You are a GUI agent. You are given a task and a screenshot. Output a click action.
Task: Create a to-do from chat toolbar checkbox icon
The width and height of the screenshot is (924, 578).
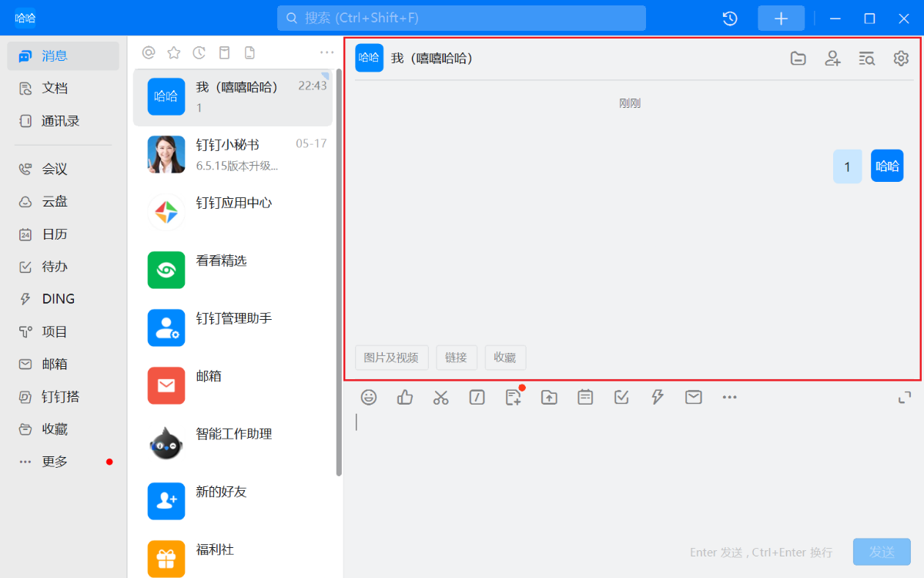621,397
